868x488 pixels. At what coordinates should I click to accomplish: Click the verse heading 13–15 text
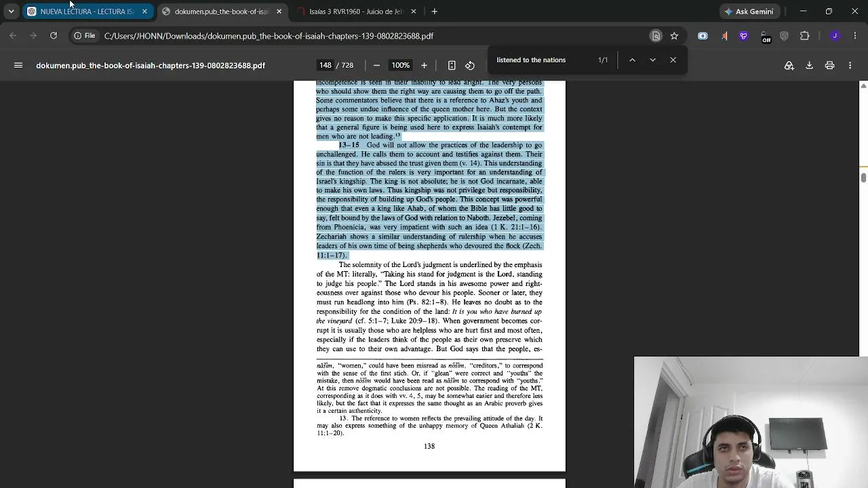click(349, 145)
